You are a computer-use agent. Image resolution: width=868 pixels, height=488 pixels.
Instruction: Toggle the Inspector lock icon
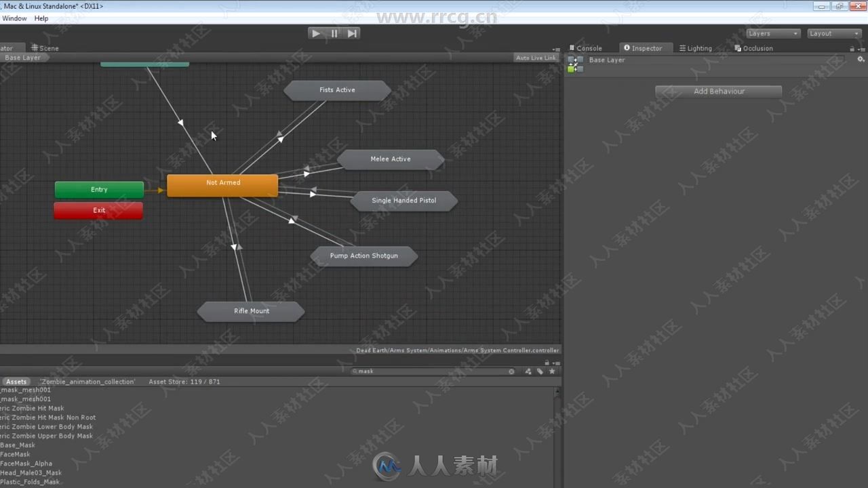tap(852, 49)
